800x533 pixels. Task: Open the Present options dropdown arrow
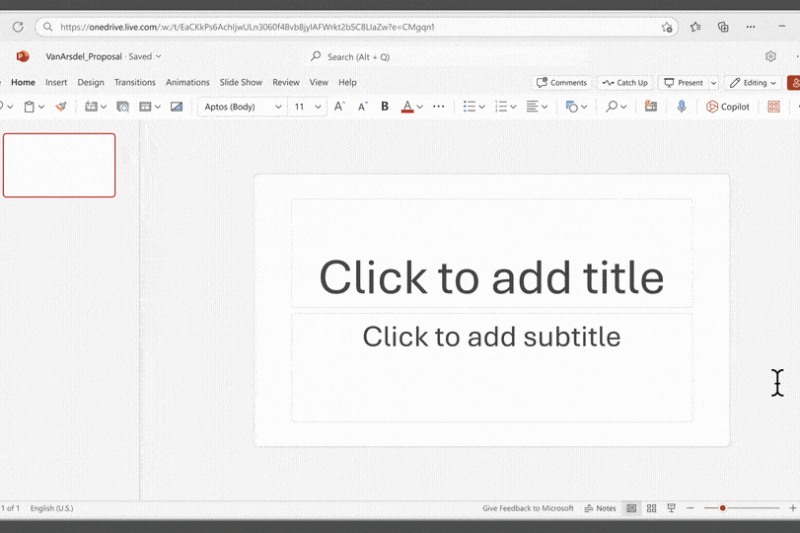(713, 83)
